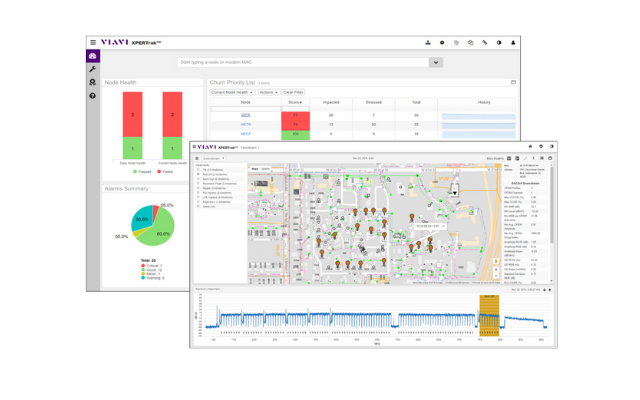640x400 pixels.
Task: Close the modem MAC tooltip on map
Action: click(443, 226)
